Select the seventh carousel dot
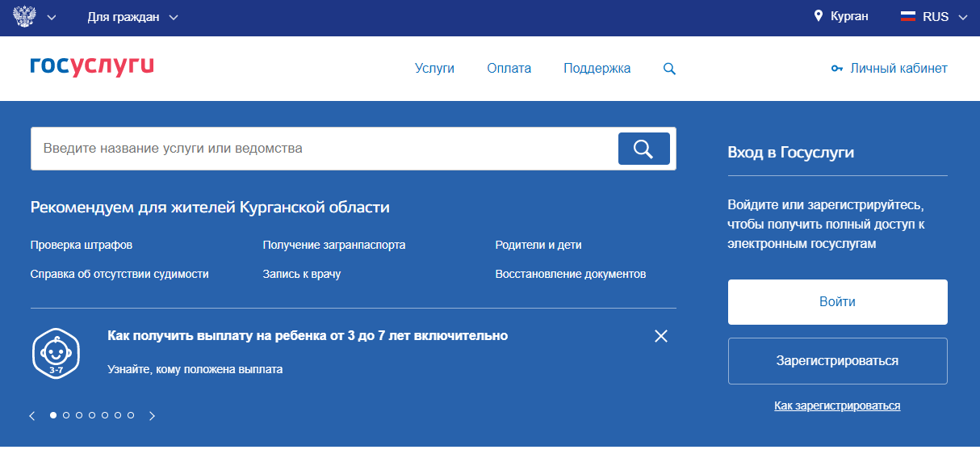This screenshot has height=458, width=980. click(131, 415)
